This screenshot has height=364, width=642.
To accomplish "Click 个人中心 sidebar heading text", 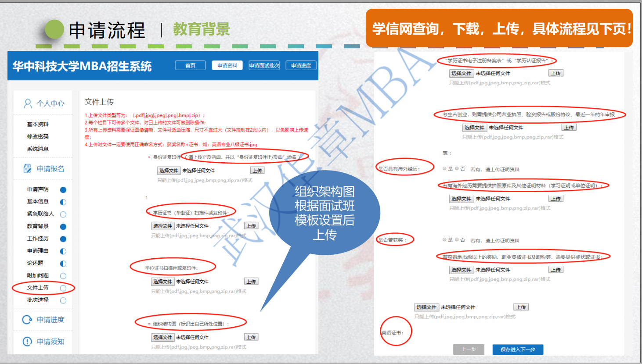I will (x=50, y=103).
